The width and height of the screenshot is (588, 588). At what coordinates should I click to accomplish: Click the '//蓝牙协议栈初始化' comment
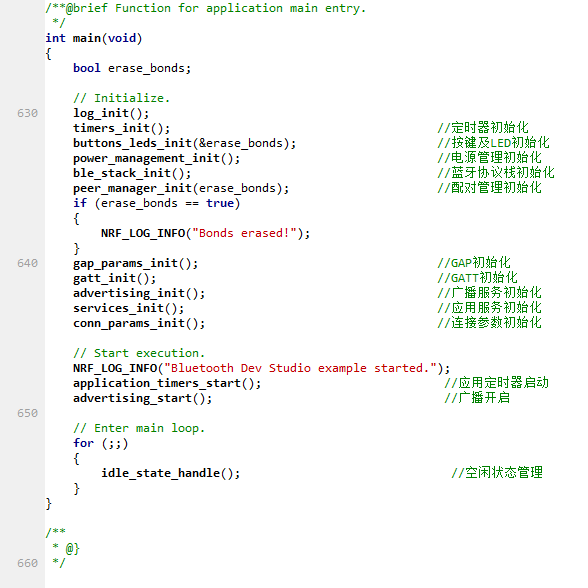click(x=496, y=172)
